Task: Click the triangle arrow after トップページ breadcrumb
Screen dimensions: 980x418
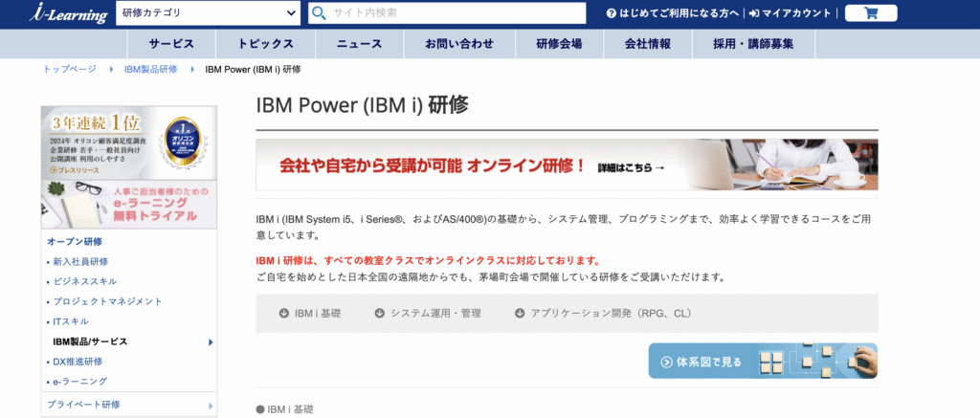Action: (111, 70)
